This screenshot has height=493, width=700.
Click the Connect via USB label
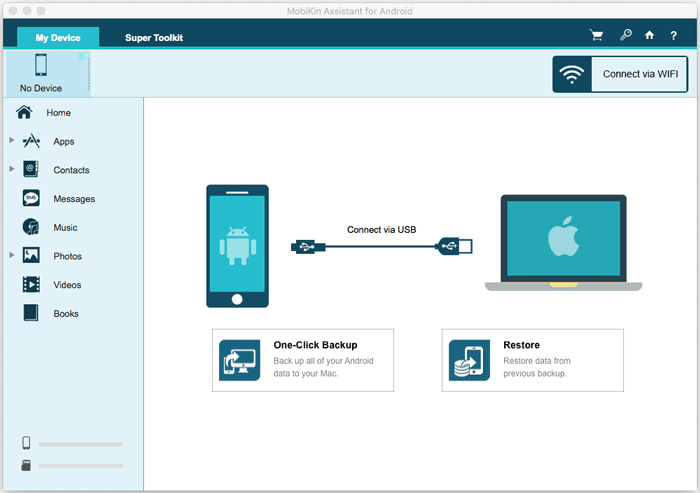(382, 230)
